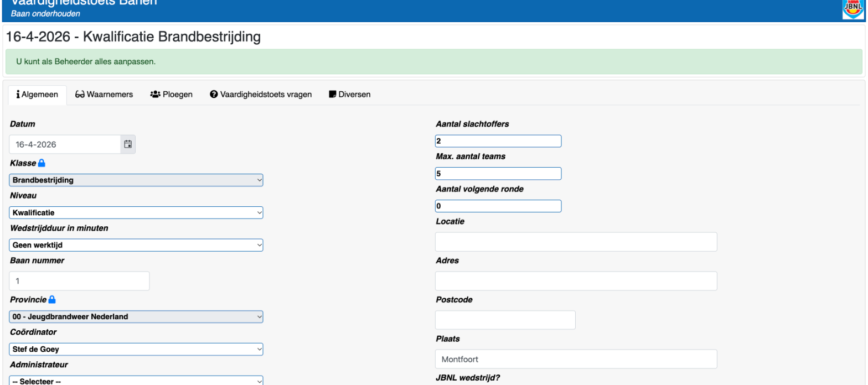The image size is (868, 385).
Task: Open the Wedstrijdduur in minuten dropdown
Action: coord(136,245)
